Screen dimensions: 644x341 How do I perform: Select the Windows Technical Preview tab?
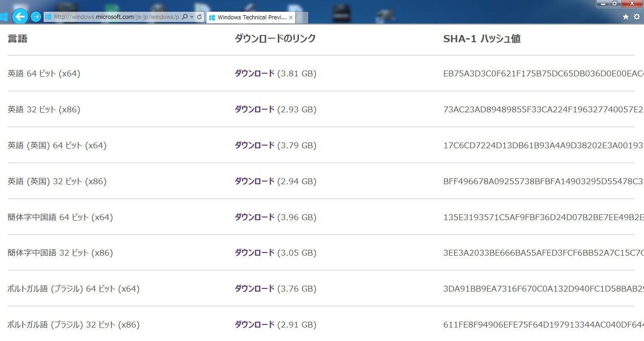pyautogui.click(x=251, y=18)
